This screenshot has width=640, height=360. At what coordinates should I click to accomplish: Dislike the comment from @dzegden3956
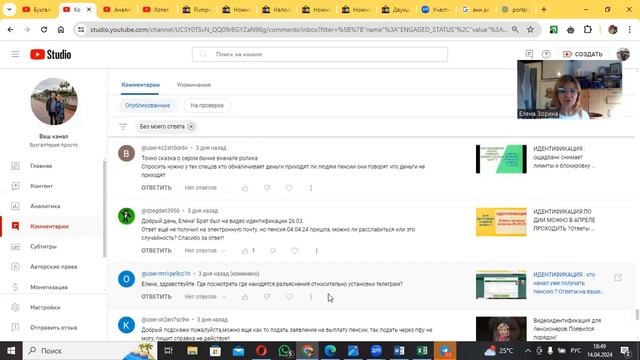(x=273, y=251)
